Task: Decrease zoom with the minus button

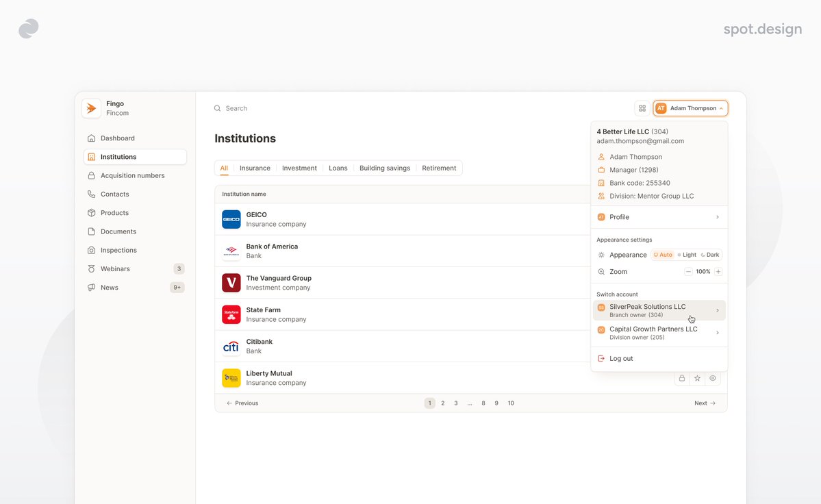Action: pyautogui.click(x=689, y=272)
